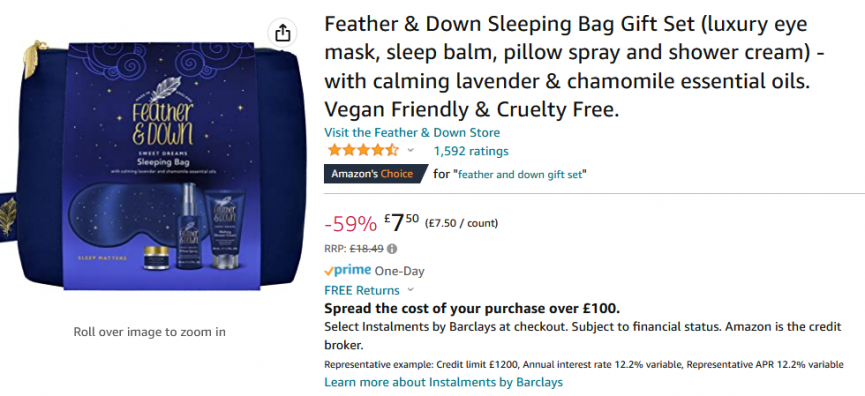Click the share icon above the product image
The width and height of the screenshot is (865, 396).
point(282,34)
